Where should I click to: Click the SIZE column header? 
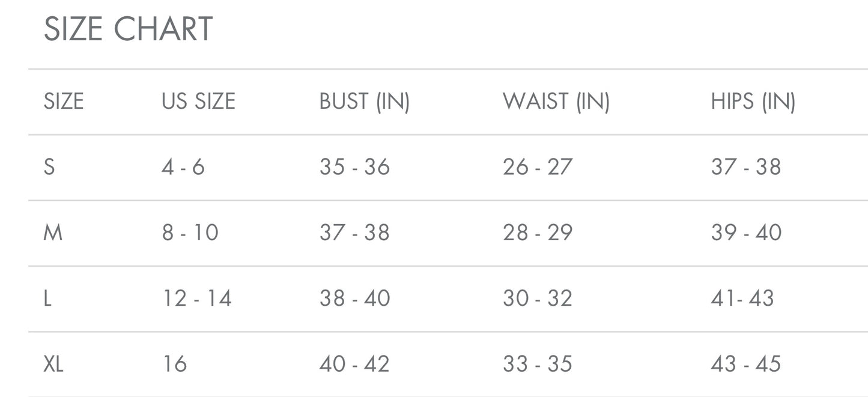click(x=64, y=102)
